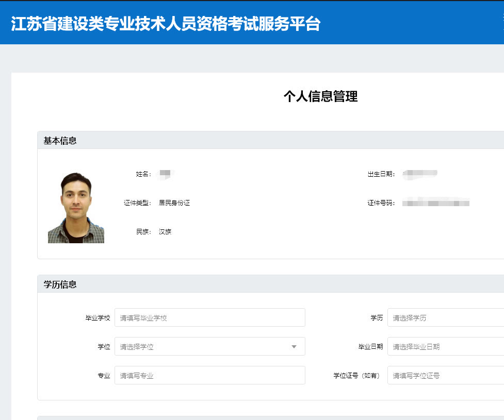Select the 基本信息 section header

(60, 141)
